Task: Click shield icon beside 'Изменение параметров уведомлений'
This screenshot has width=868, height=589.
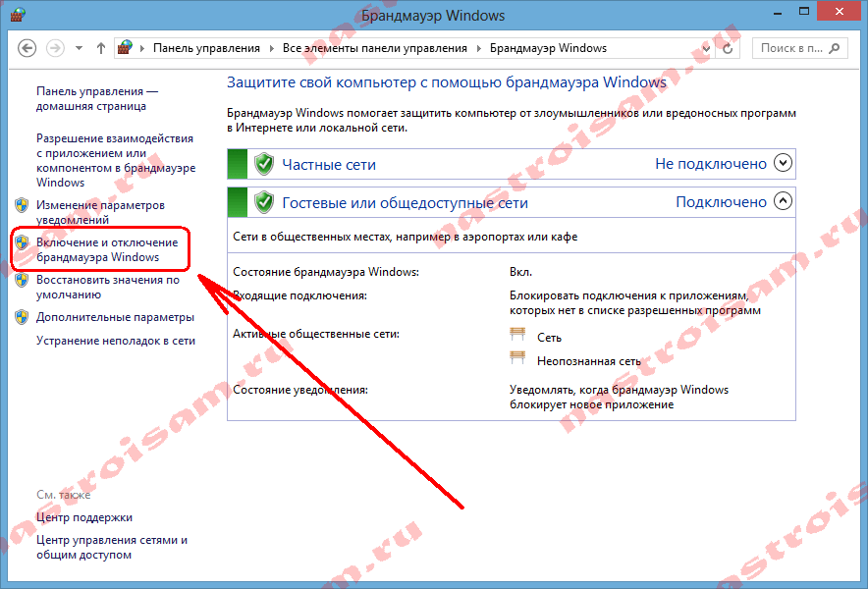Action: click(x=22, y=205)
